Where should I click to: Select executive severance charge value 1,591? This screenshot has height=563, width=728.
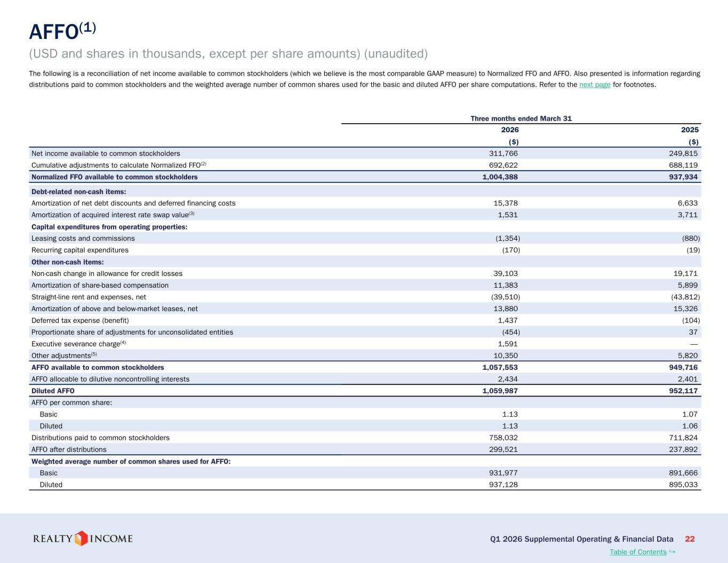pyautogui.click(x=508, y=344)
